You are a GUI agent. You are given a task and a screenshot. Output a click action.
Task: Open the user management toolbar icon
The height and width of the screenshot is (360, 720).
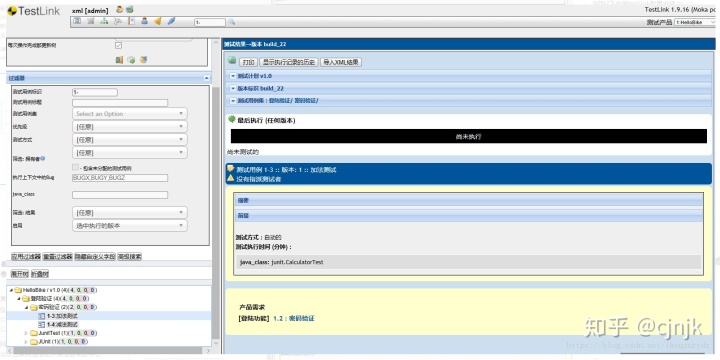[144, 21]
